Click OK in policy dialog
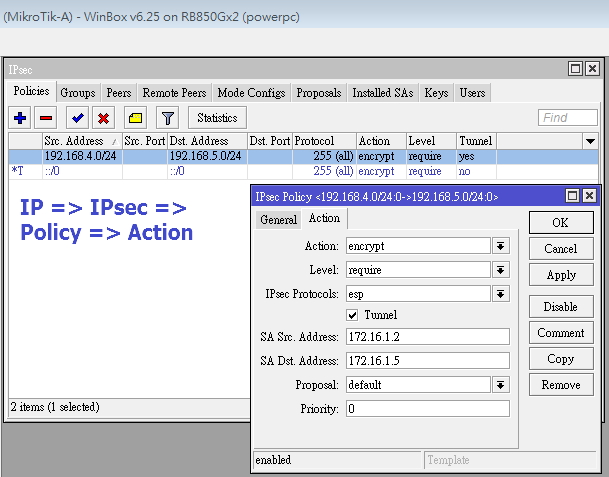The height and width of the screenshot is (477, 609). click(x=561, y=223)
